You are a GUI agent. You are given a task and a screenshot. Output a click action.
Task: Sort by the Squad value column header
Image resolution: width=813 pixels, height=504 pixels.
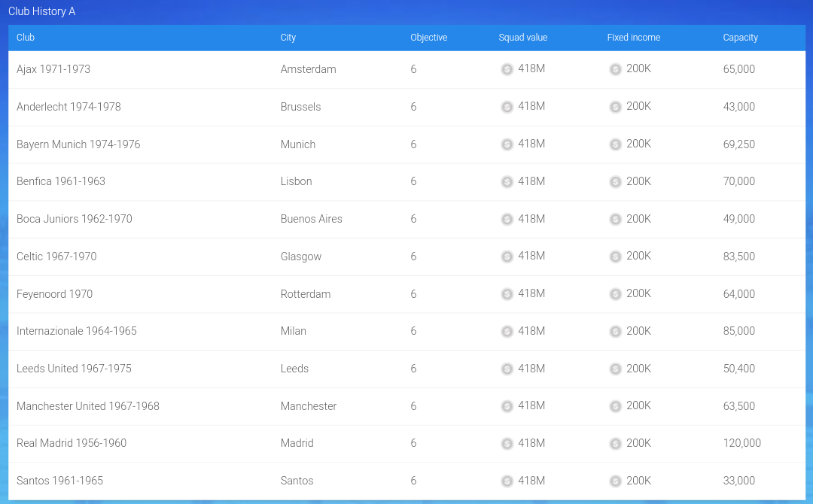click(523, 38)
